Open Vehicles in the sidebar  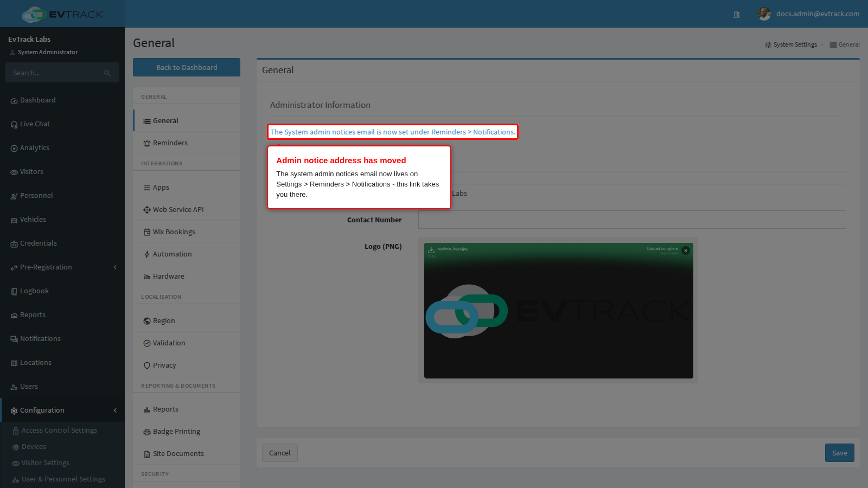62,220
